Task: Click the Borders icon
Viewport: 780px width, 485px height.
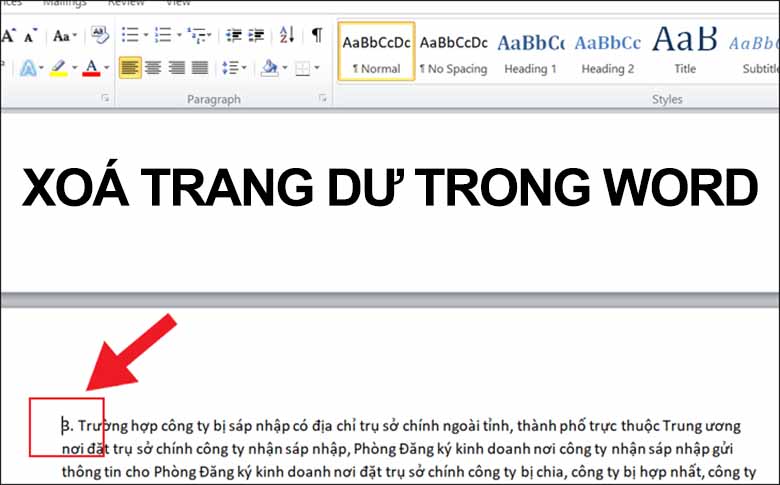Action: tap(302, 68)
